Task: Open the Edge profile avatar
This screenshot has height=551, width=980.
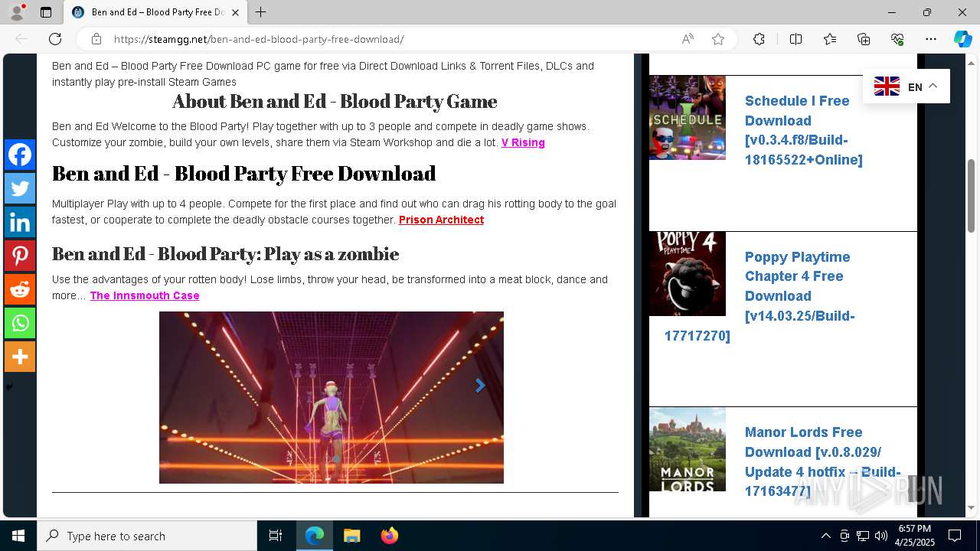Action: tap(17, 12)
